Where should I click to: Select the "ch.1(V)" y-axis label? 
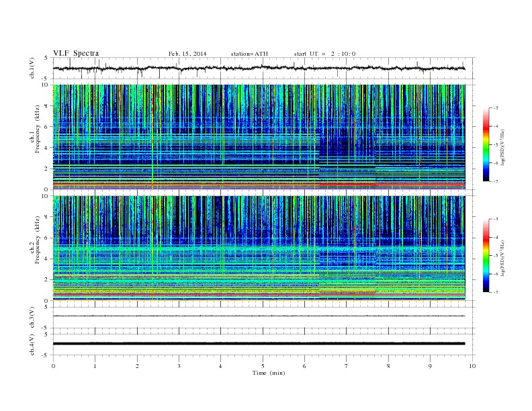(32, 68)
